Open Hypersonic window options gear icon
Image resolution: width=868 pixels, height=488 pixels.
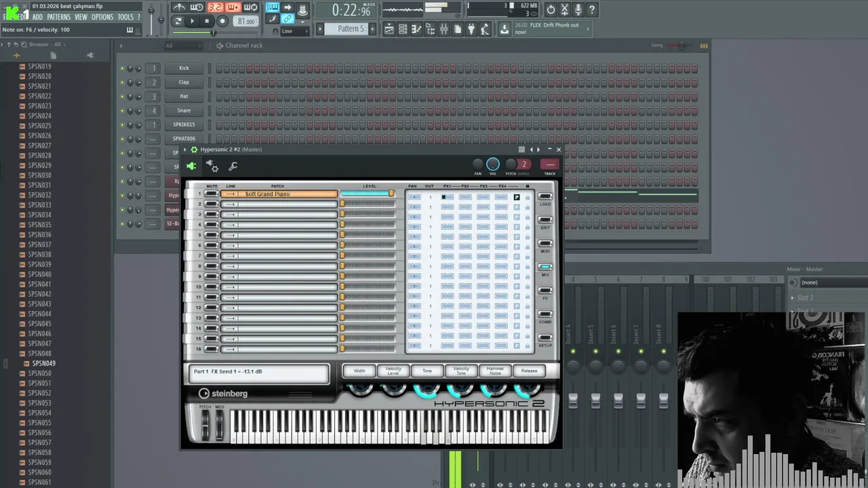click(x=194, y=149)
